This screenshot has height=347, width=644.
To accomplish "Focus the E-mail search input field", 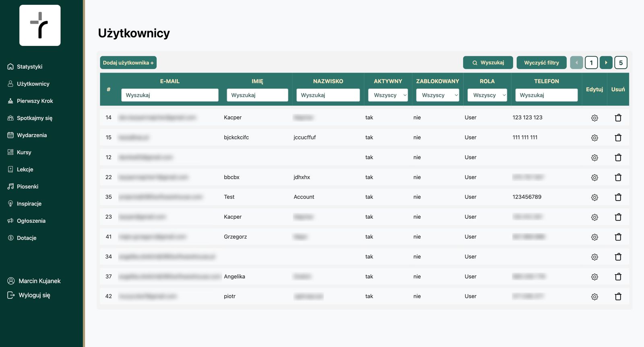I will click(170, 95).
